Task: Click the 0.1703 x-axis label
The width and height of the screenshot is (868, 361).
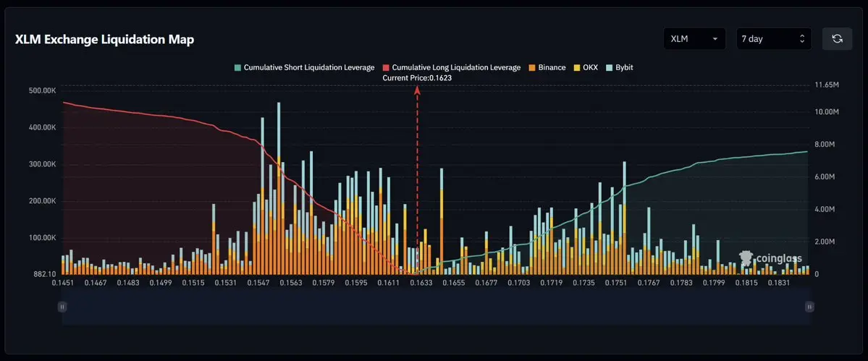Action: click(x=518, y=282)
